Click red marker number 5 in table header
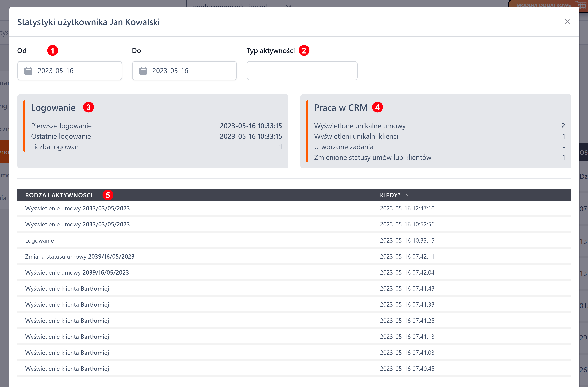 click(108, 195)
